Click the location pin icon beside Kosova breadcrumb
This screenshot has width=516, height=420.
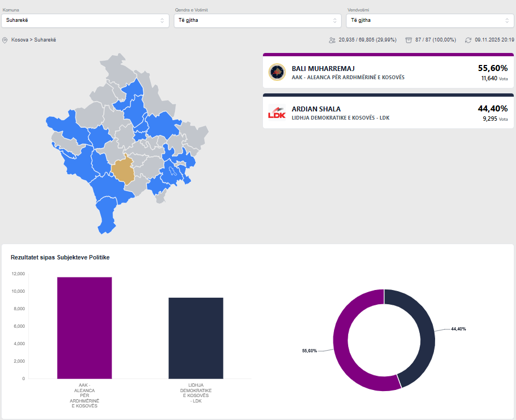click(x=5, y=40)
